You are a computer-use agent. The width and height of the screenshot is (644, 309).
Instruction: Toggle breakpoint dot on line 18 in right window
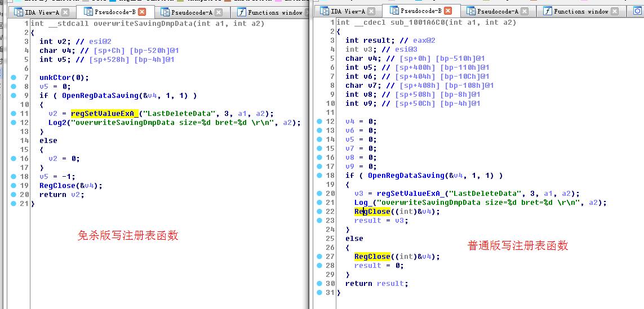pos(319,176)
